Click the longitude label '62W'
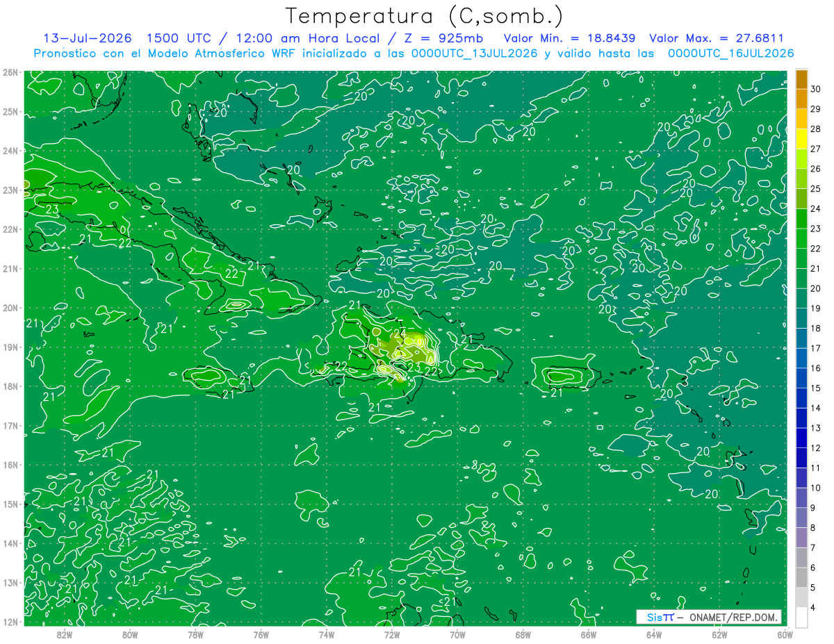 719,634
